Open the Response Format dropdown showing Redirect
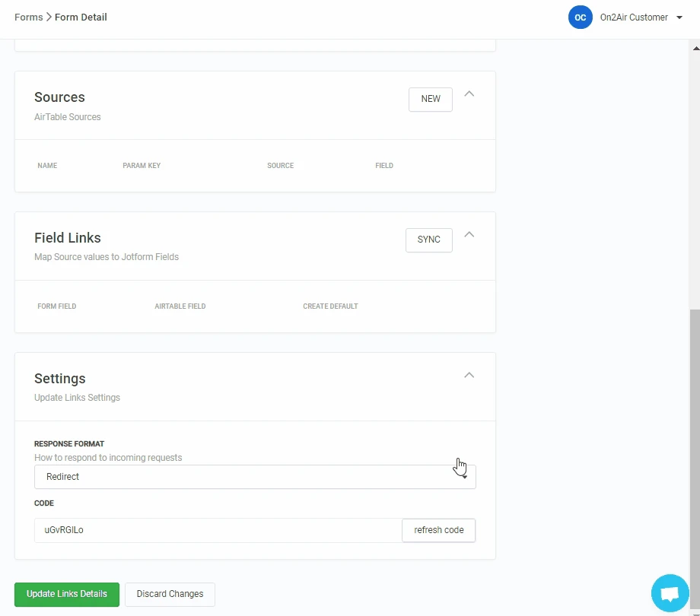Viewport: 700px width, 616px height. 254,477
